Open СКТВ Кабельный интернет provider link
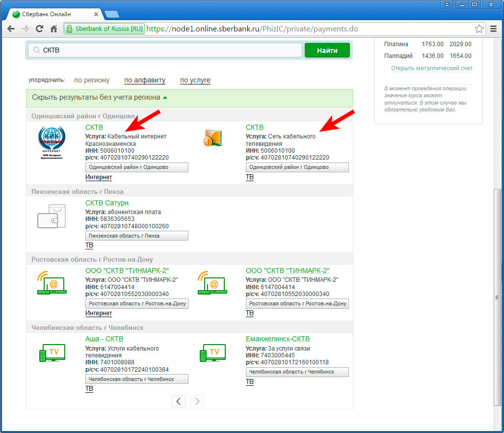Screen dimensions: 504x433 pyautogui.click(x=94, y=127)
